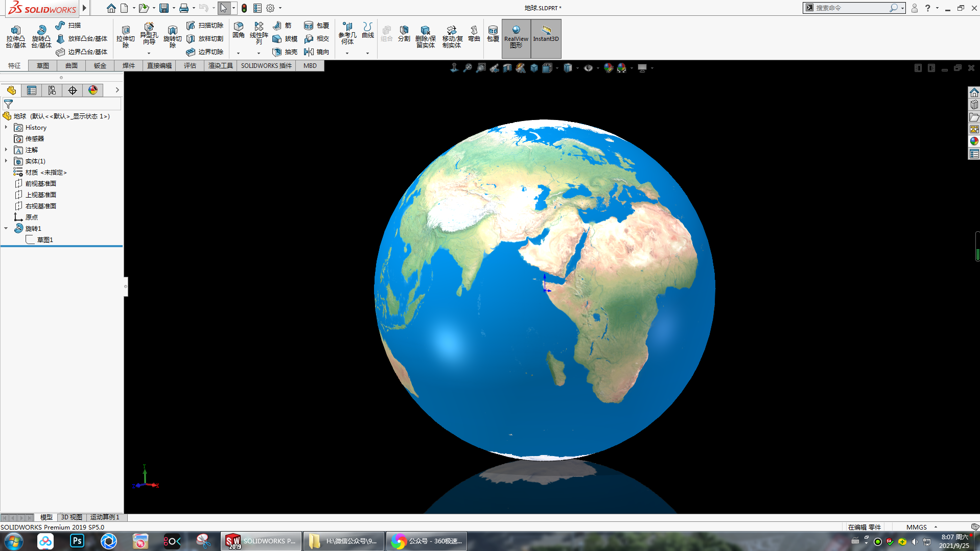Screen dimensions: 980x551
Task: Open Photoshop from the taskbar
Action: pos(77,541)
